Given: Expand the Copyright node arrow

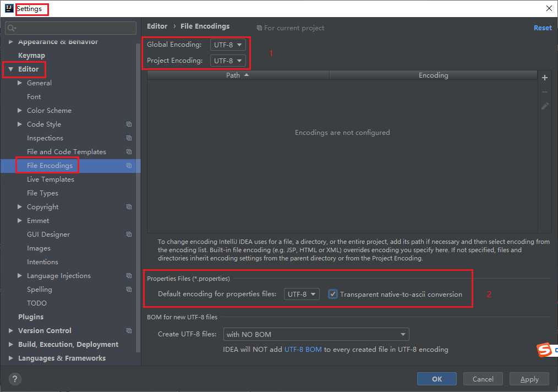Looking at the screenshot, I should click(x=20, y=207).
